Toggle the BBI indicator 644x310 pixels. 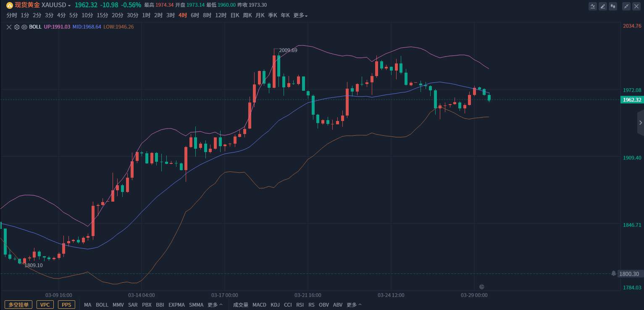pos(160,305)
